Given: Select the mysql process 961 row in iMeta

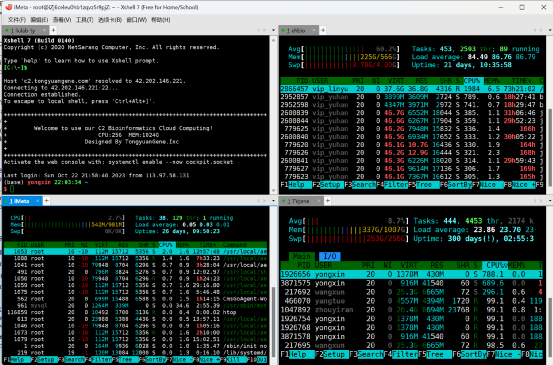Looking at the screenshot, I should click(135, 306).
